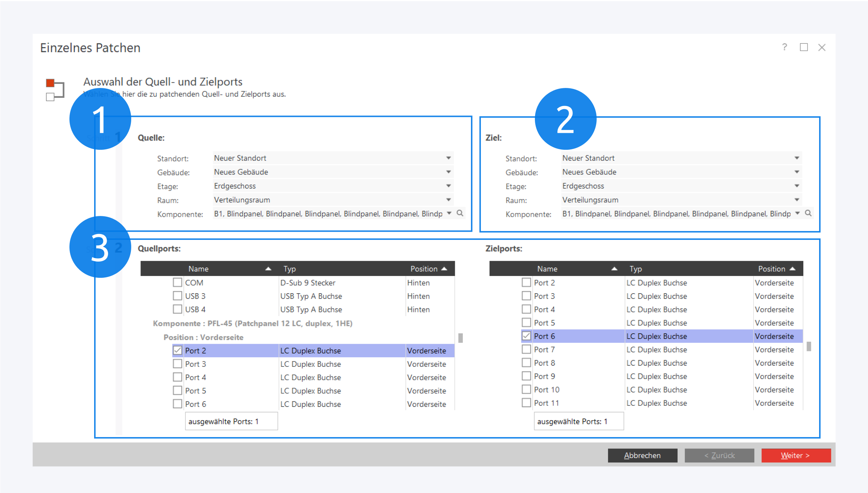Screen dimensions: 868x493
Task: Uncheck Port 2 in Quellports list
Action: click(178, 350)
